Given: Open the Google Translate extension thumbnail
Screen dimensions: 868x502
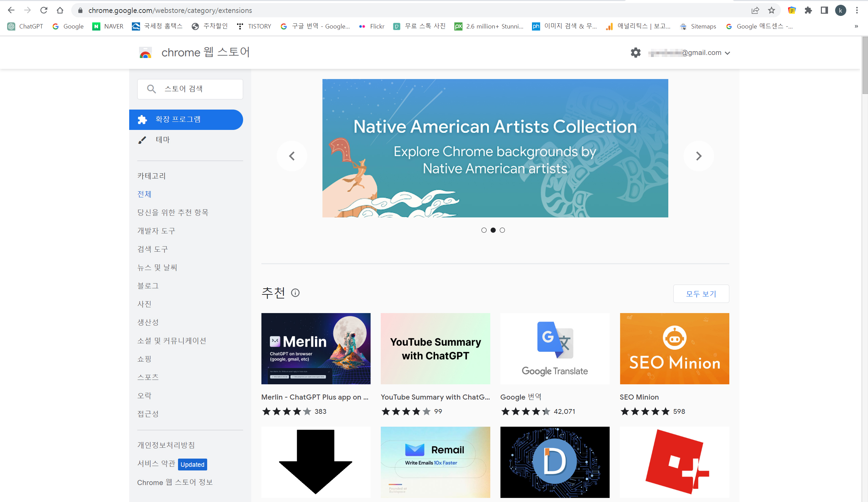Looking at the screenshot, I should click(555, 349).
